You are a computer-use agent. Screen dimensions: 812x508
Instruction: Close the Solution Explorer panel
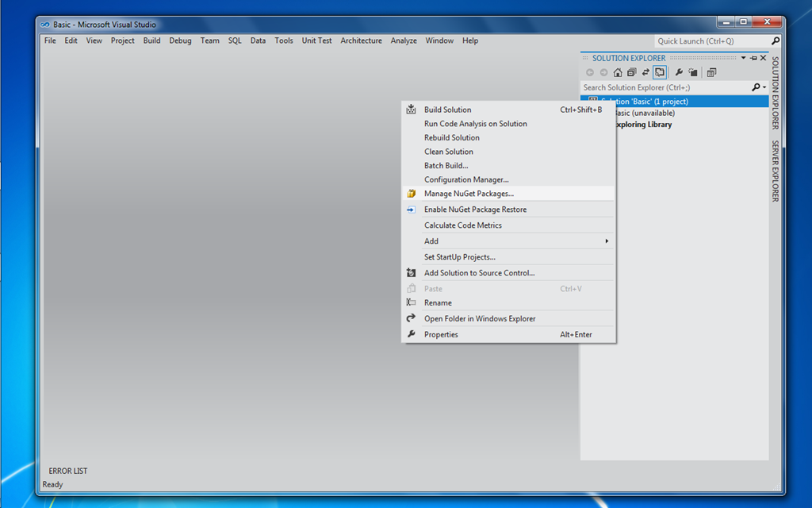pos(764,58)
